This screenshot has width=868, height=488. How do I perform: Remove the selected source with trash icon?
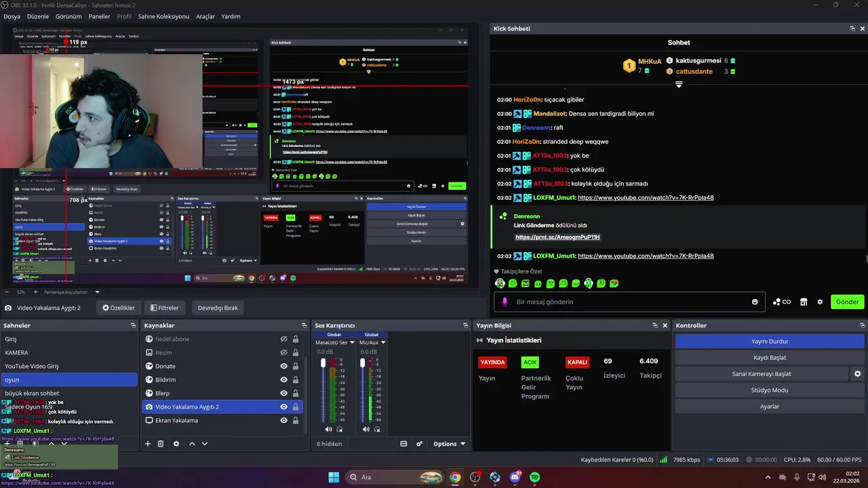coord(161,444)
